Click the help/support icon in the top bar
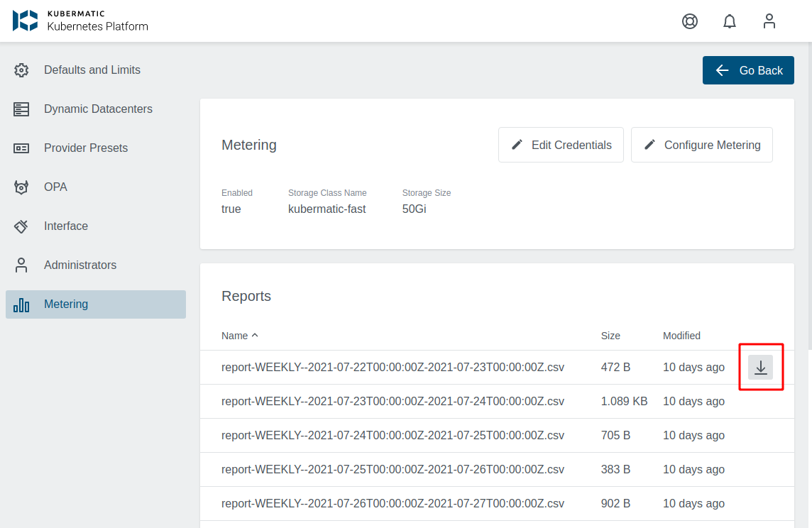Viewport: 812px width, 528px height. click(689, 21)
